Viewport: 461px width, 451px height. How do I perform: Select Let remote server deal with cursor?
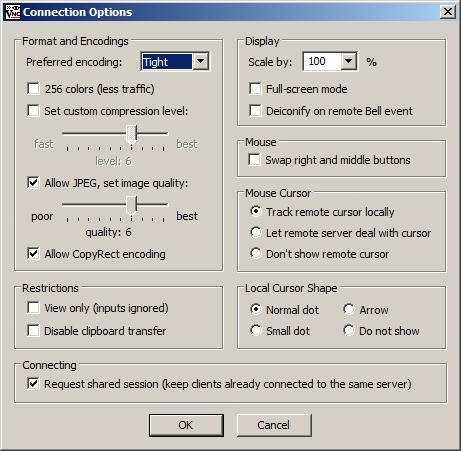(x=256, y=232)
